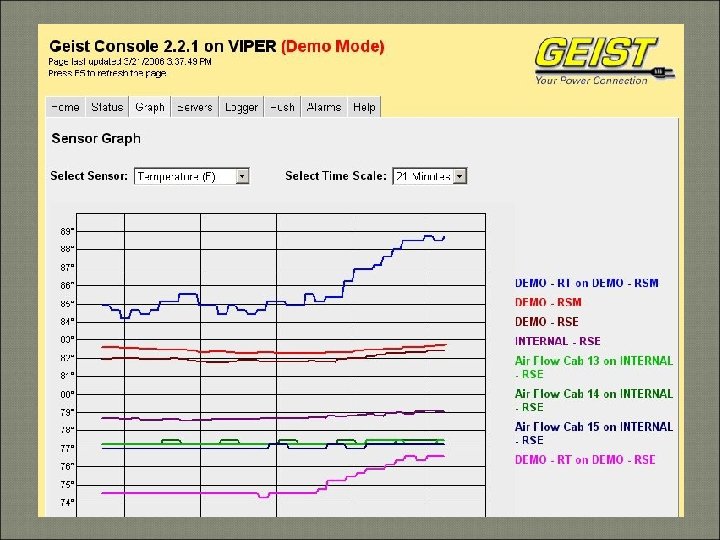Click the red Demo Mode label
This screenshot has width=720, height=540.
tap(333, 46)
